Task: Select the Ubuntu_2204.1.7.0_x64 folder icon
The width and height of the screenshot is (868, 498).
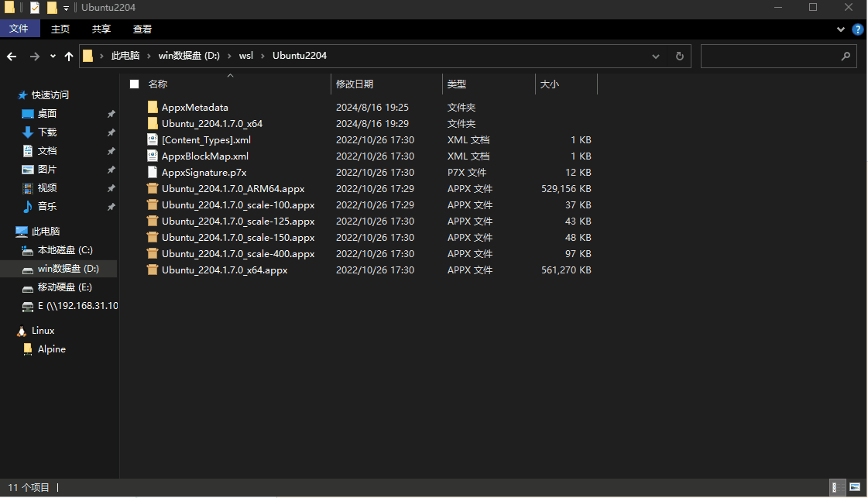Action: click(153, 123)
